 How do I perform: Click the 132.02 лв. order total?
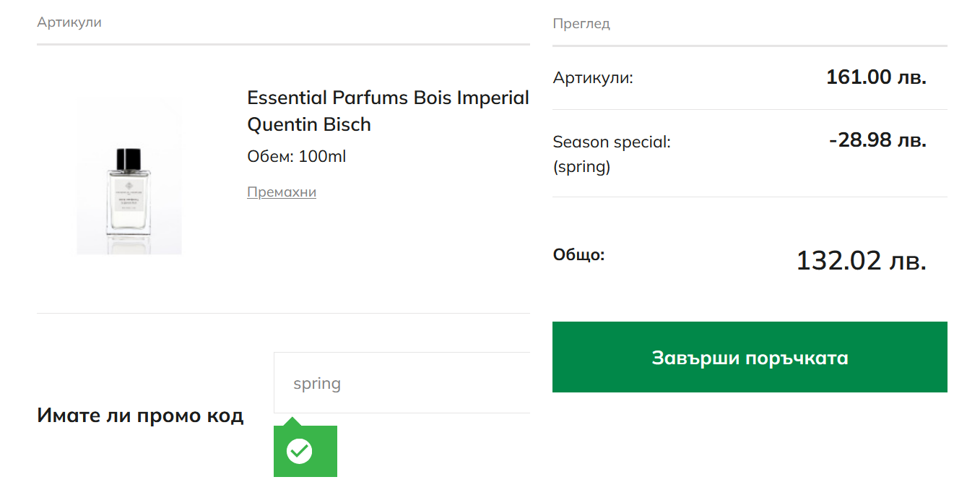click(860, 261)
